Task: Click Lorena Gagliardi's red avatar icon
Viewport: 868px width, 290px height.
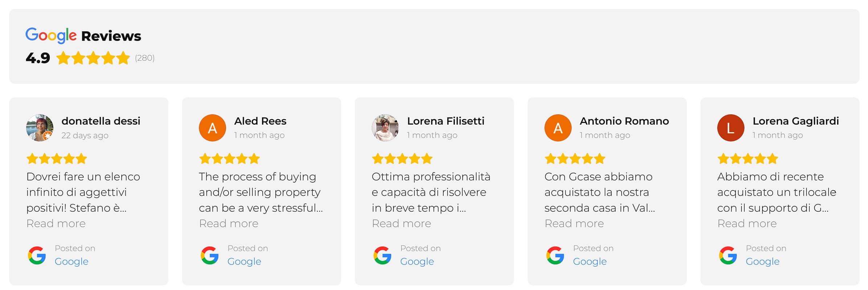Action: 731,128
